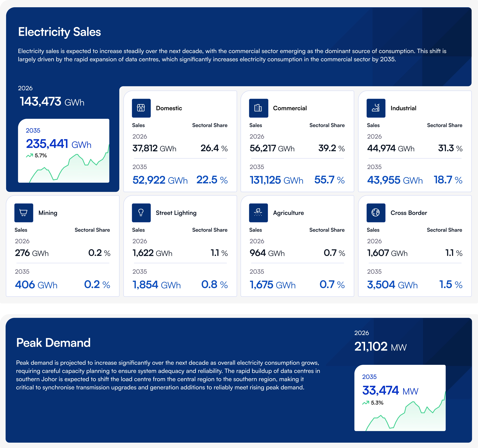Select the Street Lighting bulb icon
The width and height of the screenshot is (478, 448).
(x=141, y=213)
